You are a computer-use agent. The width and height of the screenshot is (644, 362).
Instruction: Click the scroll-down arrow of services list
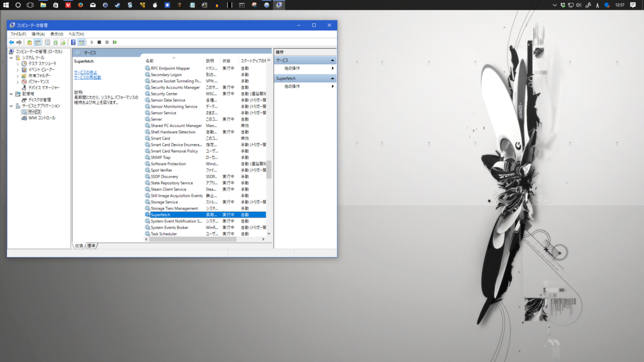point(269,234)
